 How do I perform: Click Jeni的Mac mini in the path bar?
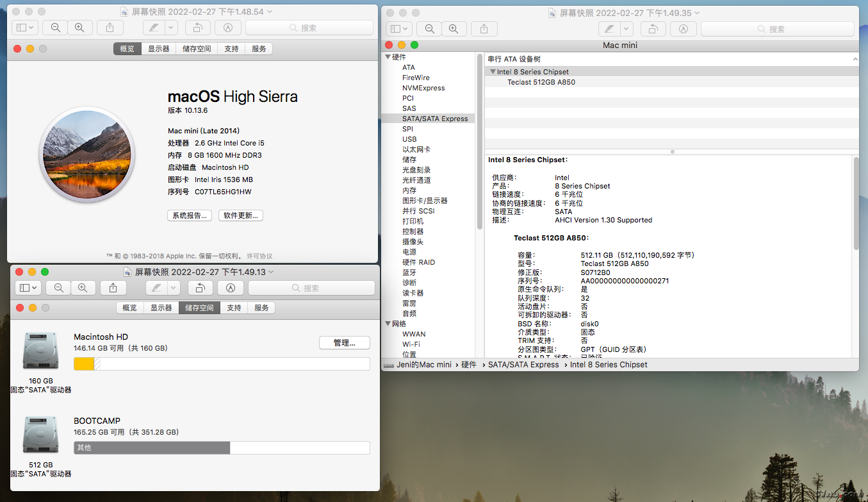point(423,365)
